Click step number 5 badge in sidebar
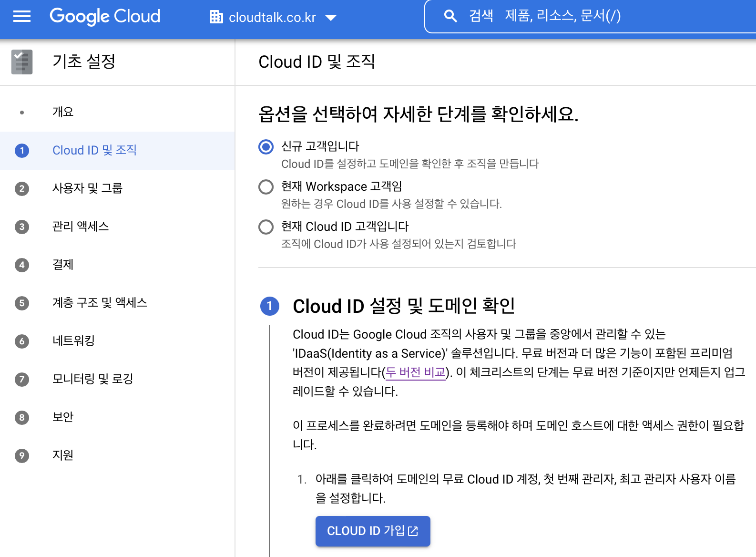The image size is (756, 557). [22, 303]
